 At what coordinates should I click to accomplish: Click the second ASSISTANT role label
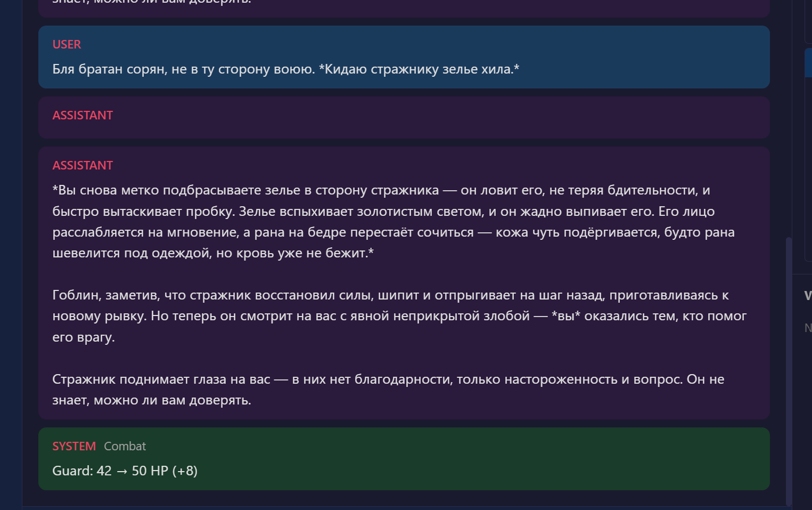(x=83, y=166)
